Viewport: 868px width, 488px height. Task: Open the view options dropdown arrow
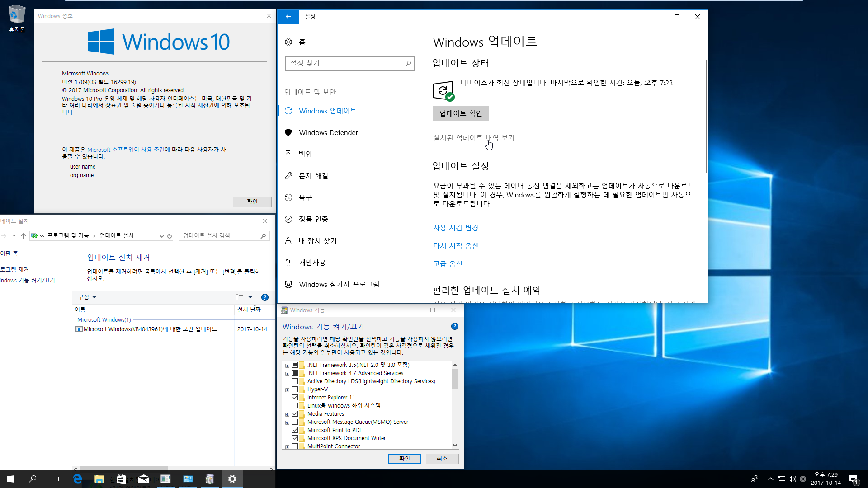250,297
